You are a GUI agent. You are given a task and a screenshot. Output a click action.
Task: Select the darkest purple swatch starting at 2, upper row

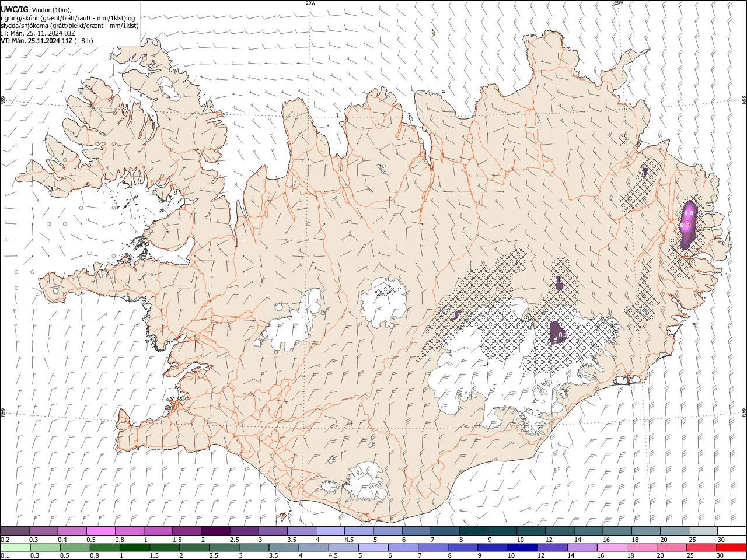(215, 531)
